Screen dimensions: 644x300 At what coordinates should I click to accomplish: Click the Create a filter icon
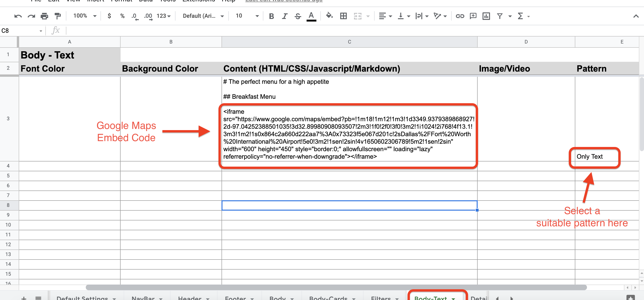pos(500,16)
